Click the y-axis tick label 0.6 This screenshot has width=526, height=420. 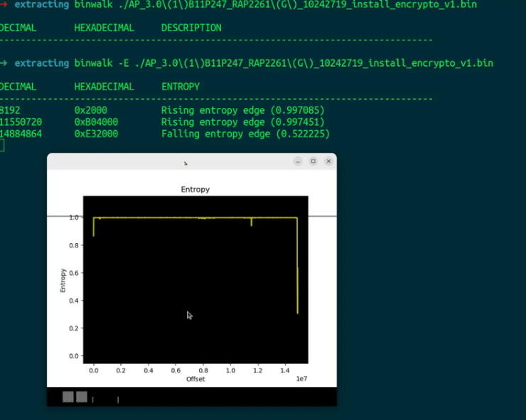click(x=74, y=273)
